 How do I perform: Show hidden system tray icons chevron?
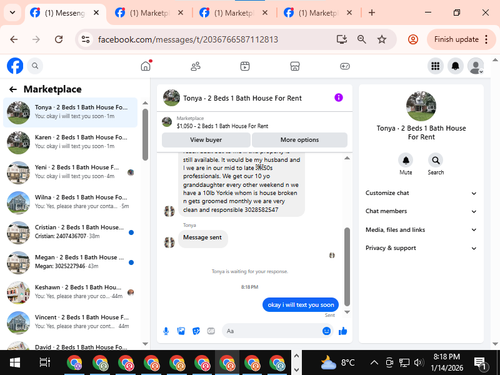[x=374, y=363]
